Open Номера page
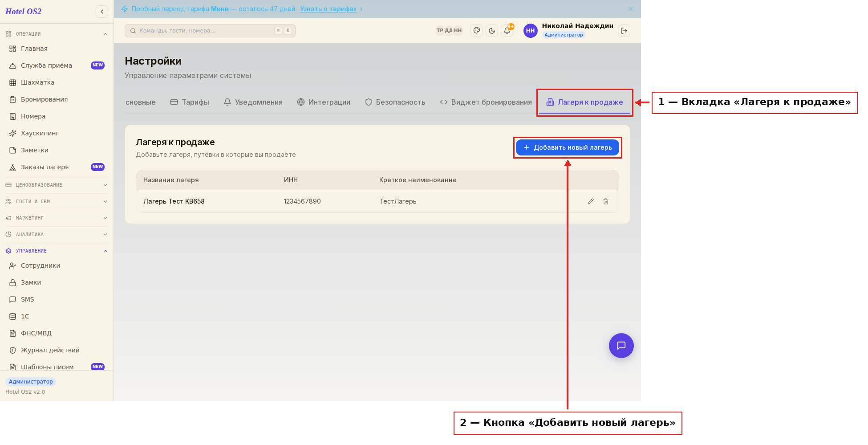The height and width of the screenshot is (445, 868). point(57,116)
